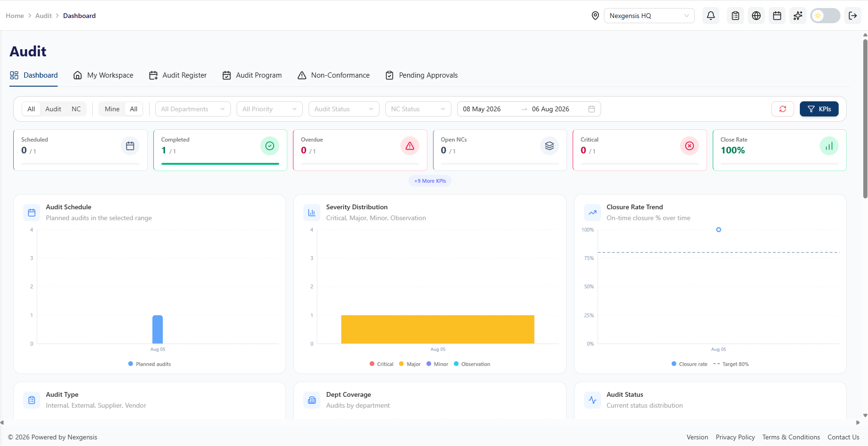Click the logout icon
The height and width of the screenshot is (446, 868).
(853, 16)
